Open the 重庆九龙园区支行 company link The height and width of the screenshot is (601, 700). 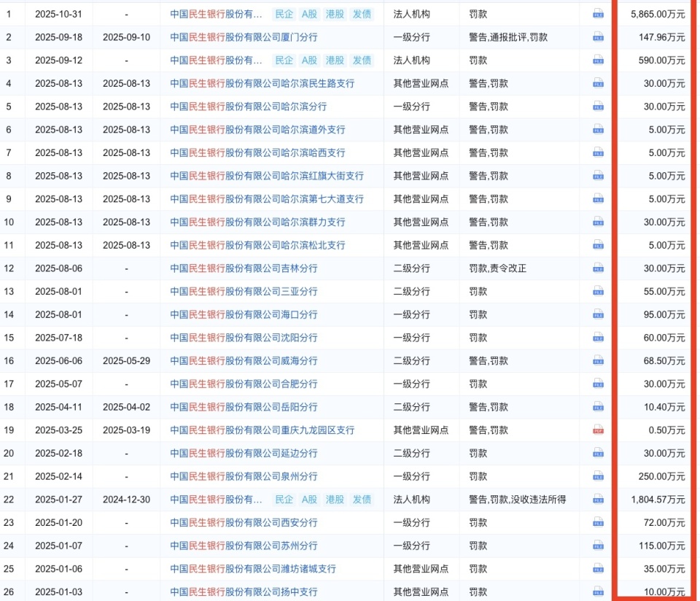click(x=262, y=430)
